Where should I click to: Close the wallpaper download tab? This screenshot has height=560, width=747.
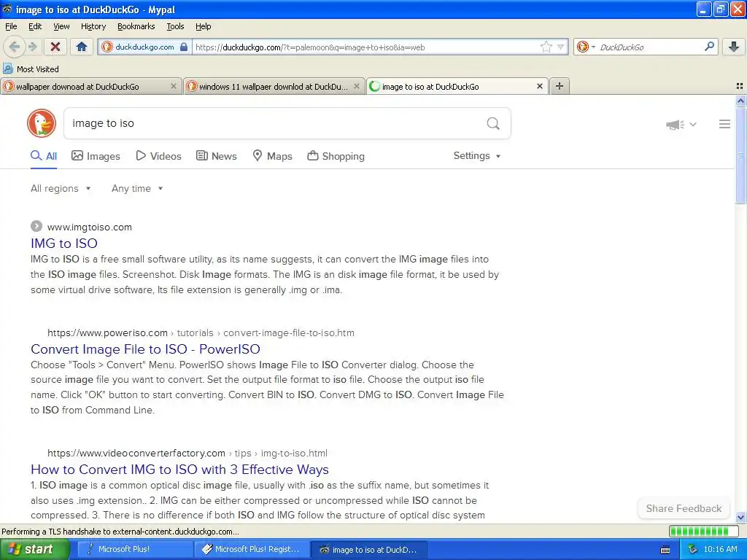pos(174,86)
